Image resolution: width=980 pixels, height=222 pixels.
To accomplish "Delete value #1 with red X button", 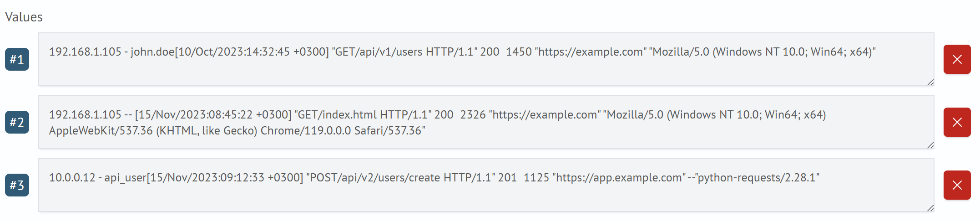I will tap(957, 59).
